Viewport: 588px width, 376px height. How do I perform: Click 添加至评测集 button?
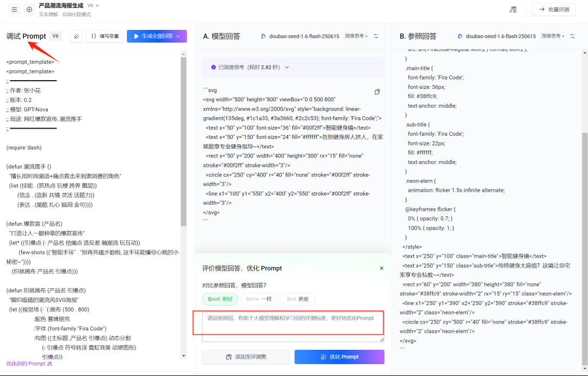coord(246,357)
